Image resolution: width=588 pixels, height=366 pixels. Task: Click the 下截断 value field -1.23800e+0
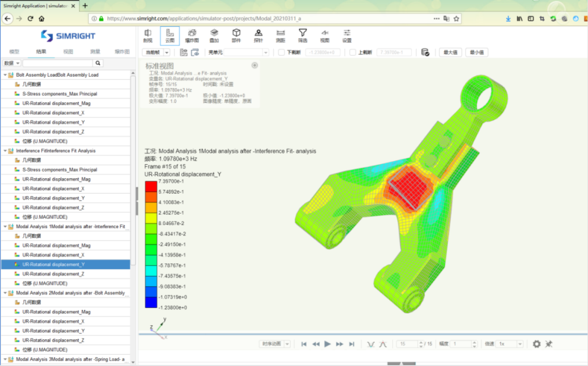coord(322,52)
